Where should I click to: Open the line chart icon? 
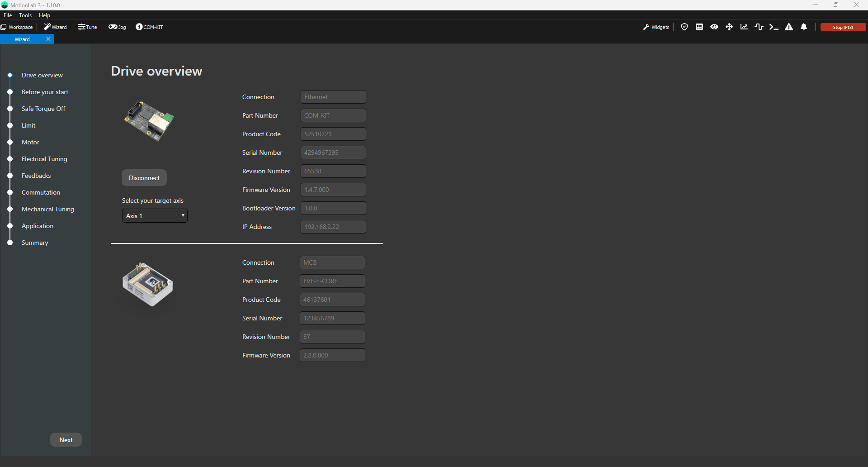(744, 27)
